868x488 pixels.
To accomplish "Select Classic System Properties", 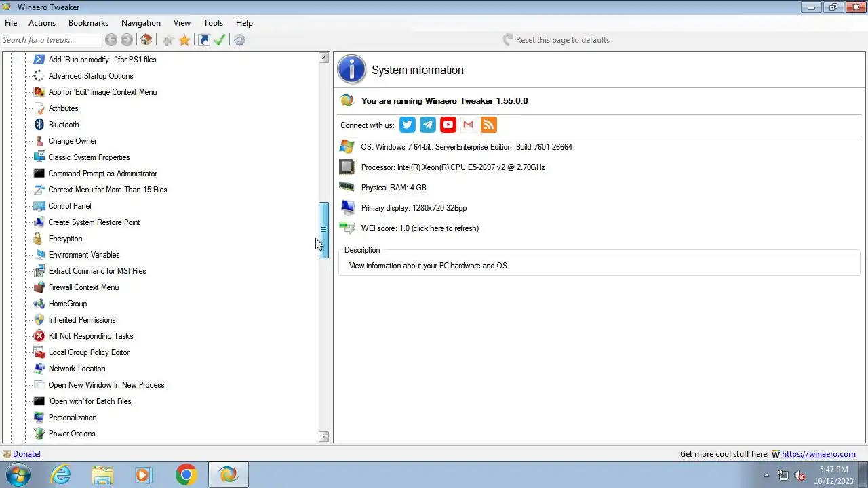I will (89, 157).
